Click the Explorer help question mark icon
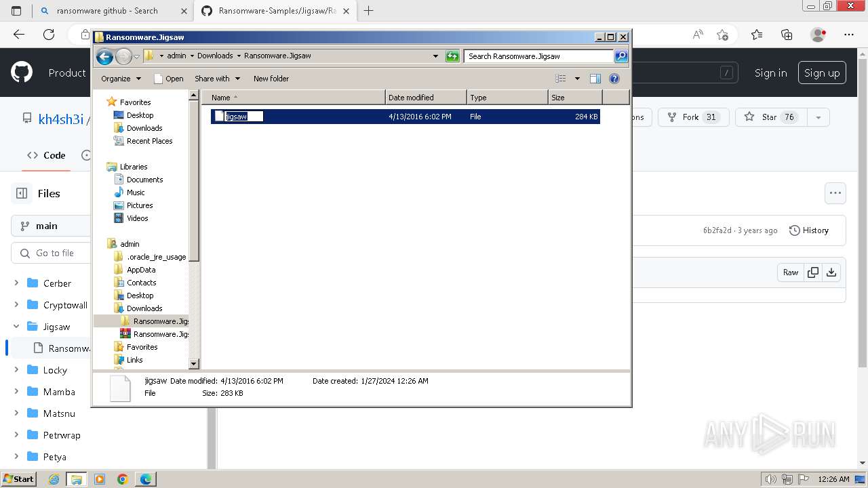Screen dimensions: 868x488 (614, 79)
